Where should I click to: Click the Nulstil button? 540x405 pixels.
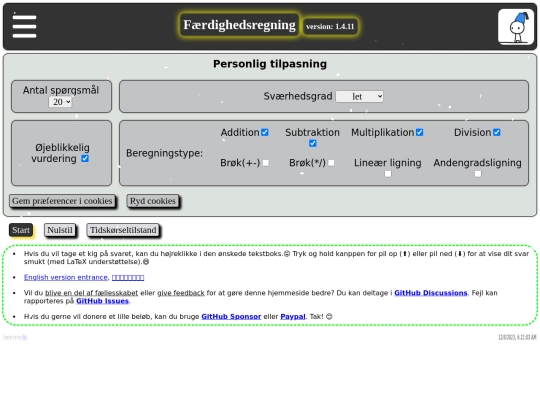tap(60, 230)
